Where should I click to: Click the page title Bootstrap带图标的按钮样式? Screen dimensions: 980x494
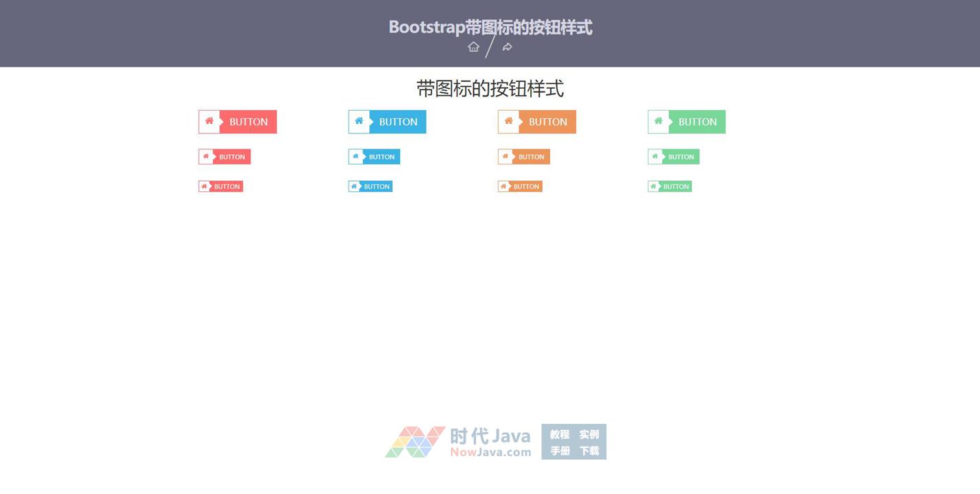pyautogui.click(x=490, y=27)
